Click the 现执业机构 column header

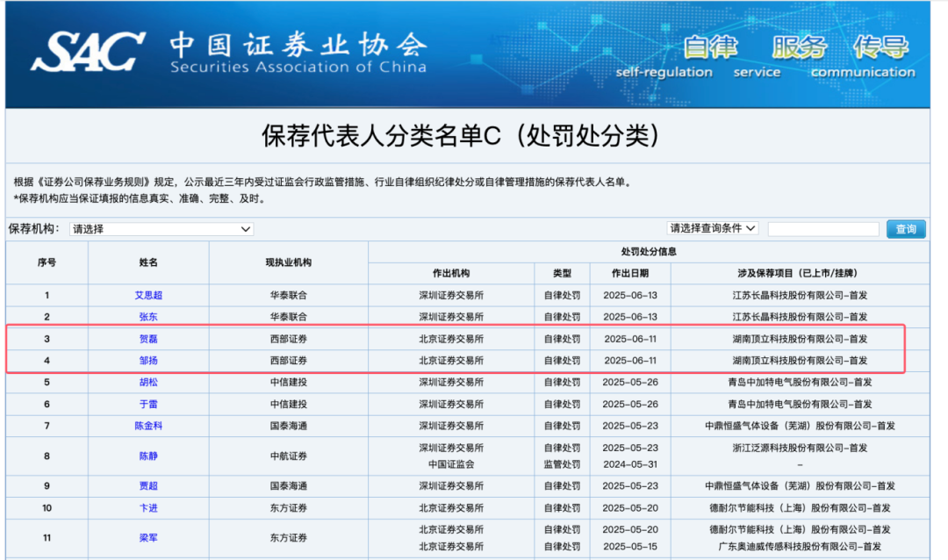click(x=289, y=262)
